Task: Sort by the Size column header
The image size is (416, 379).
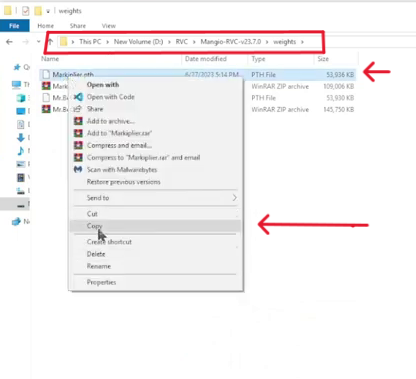Action: click(x=323, y=59)
